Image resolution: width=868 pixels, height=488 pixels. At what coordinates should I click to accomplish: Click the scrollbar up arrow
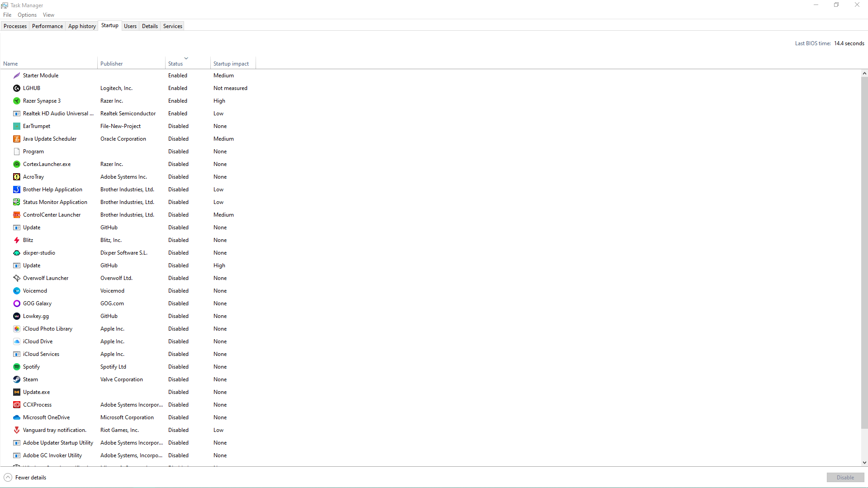pos(864,73)
